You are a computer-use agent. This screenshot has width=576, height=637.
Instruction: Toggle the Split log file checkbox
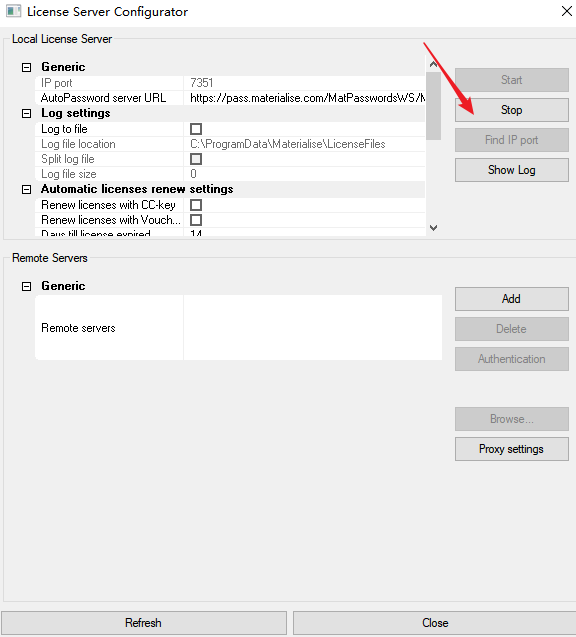click(196, 159)
